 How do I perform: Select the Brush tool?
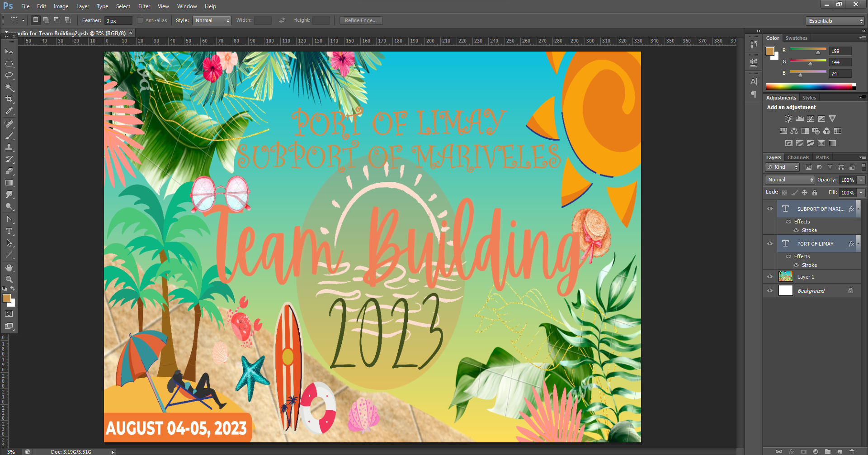9,136
